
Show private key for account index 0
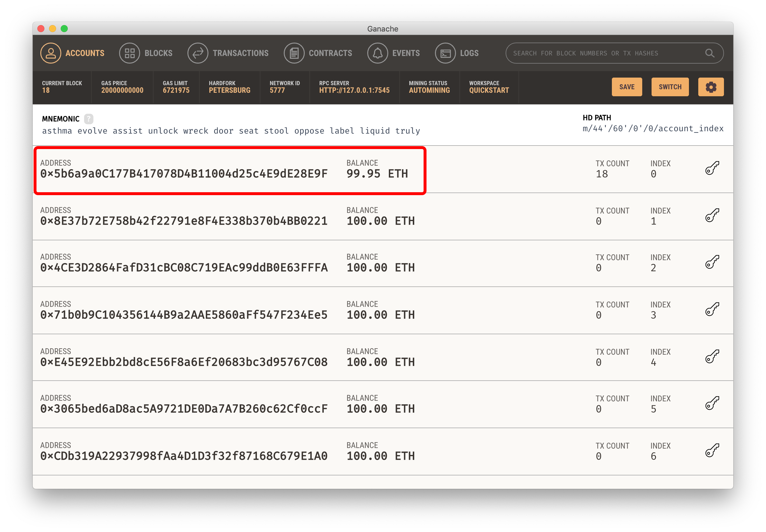click(x=712, y=168)
